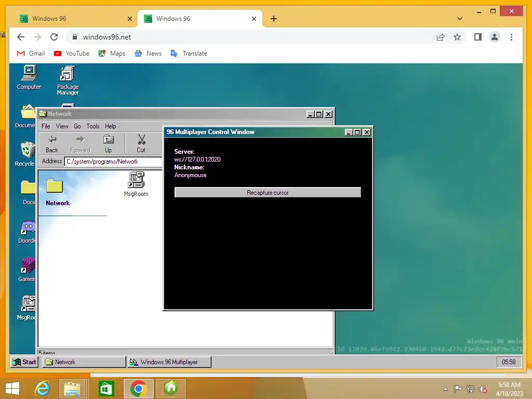Click the Windows 96 Start button
Image resolution: width=532 pixels, height=399 pixels.
tap(24, 362)
